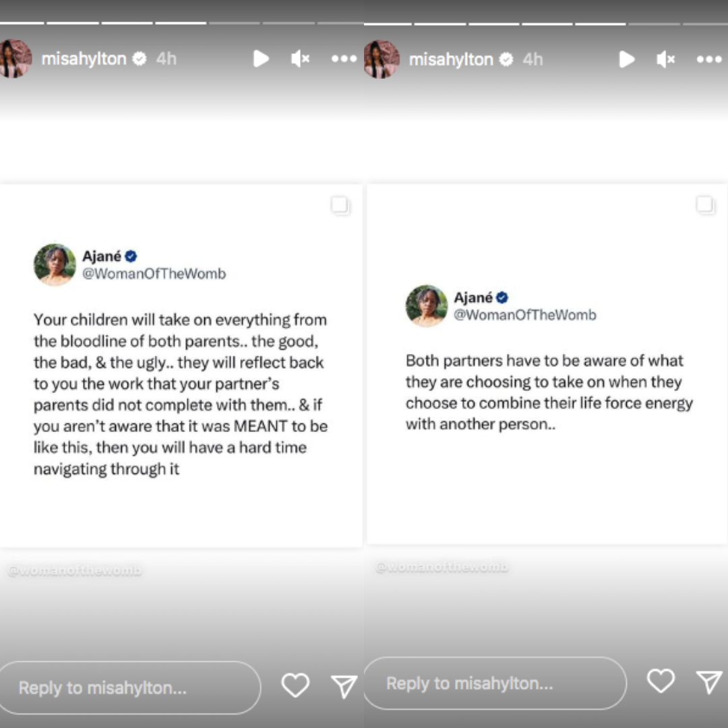This screenshot has height=728, width=728.
Task: Unmute sound on the right story
Action: click(666, 59)
